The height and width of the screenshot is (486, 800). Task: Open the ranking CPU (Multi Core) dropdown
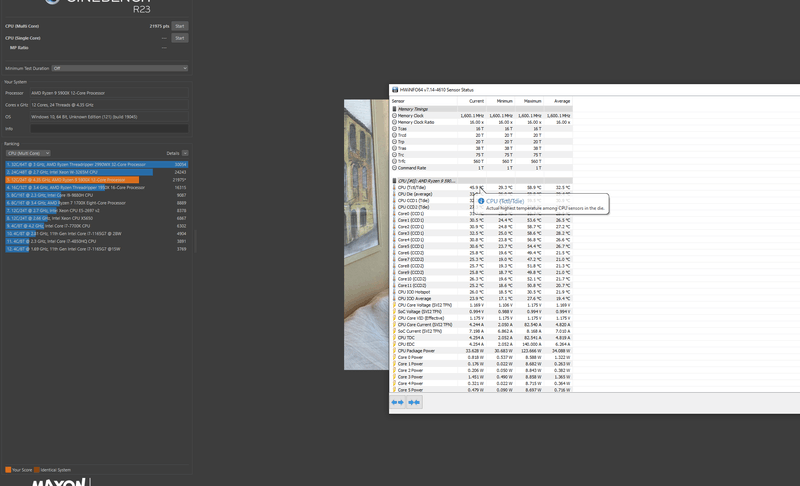click(x=28, y=153)
